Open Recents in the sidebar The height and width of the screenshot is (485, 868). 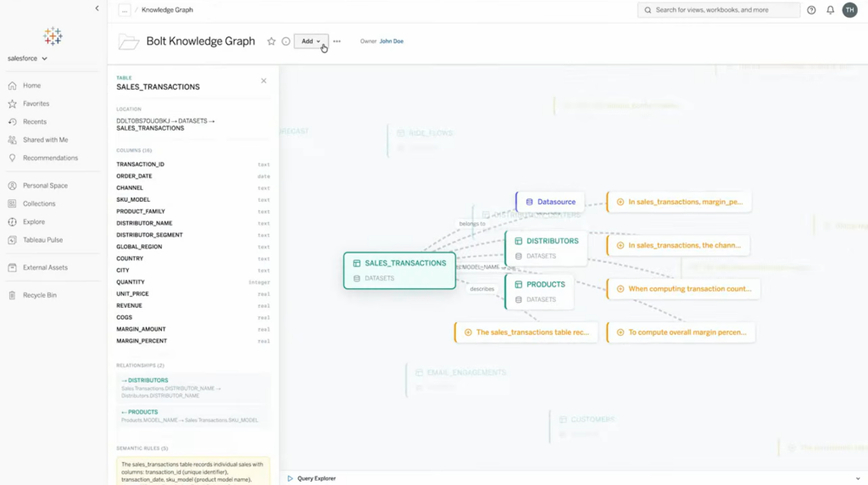tap(35, 122)
